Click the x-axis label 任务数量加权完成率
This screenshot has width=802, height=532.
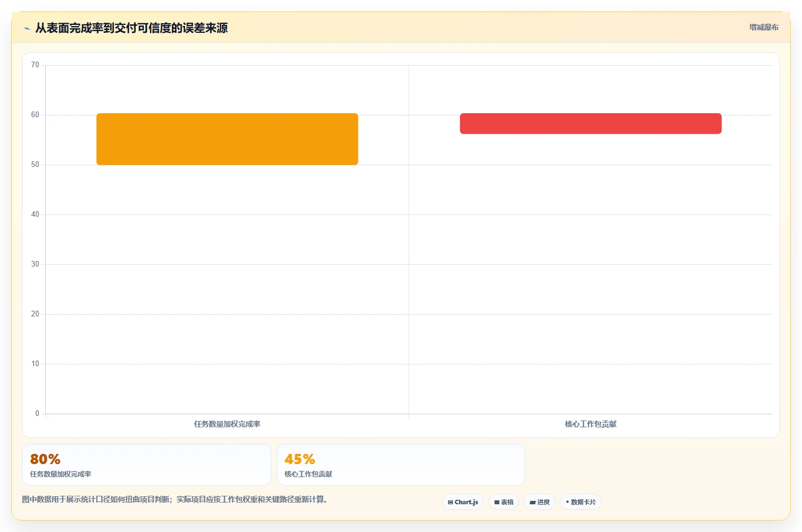[227, 424]
